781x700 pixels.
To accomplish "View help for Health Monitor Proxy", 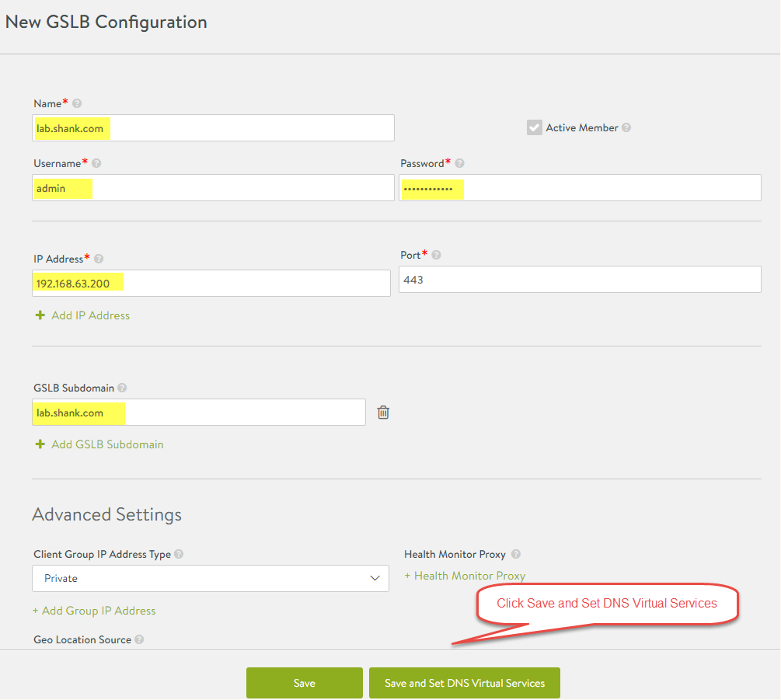I will tap(516, 554).
